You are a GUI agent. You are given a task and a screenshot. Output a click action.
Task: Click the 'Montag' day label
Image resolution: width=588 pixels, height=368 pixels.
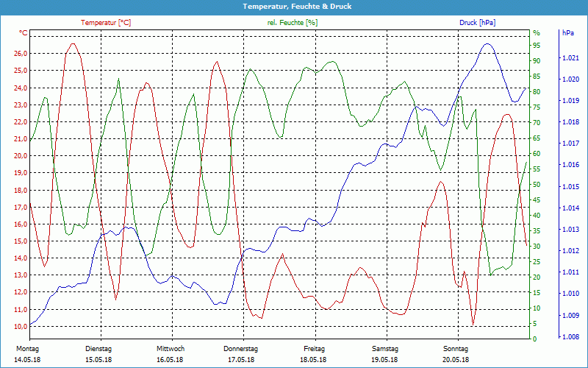[27, 349]
